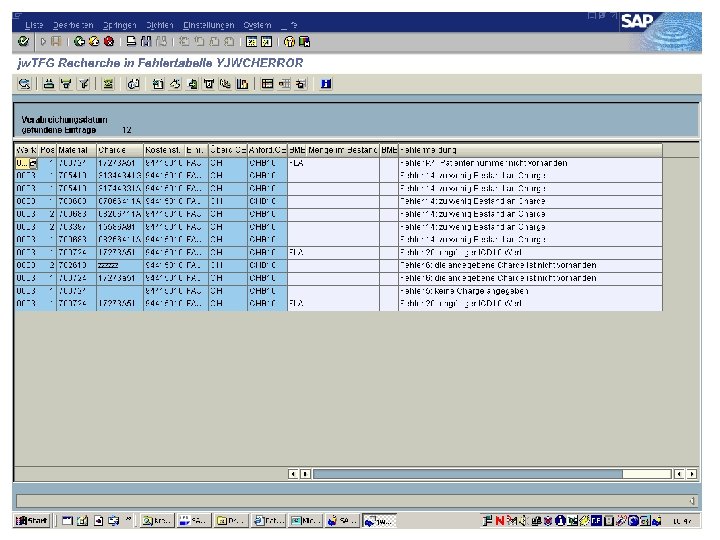This screenshot has width=720, height=540.
Task: Click the yellow Exit arrow icon
Action: pyautogui.click(x=94, y=42)
